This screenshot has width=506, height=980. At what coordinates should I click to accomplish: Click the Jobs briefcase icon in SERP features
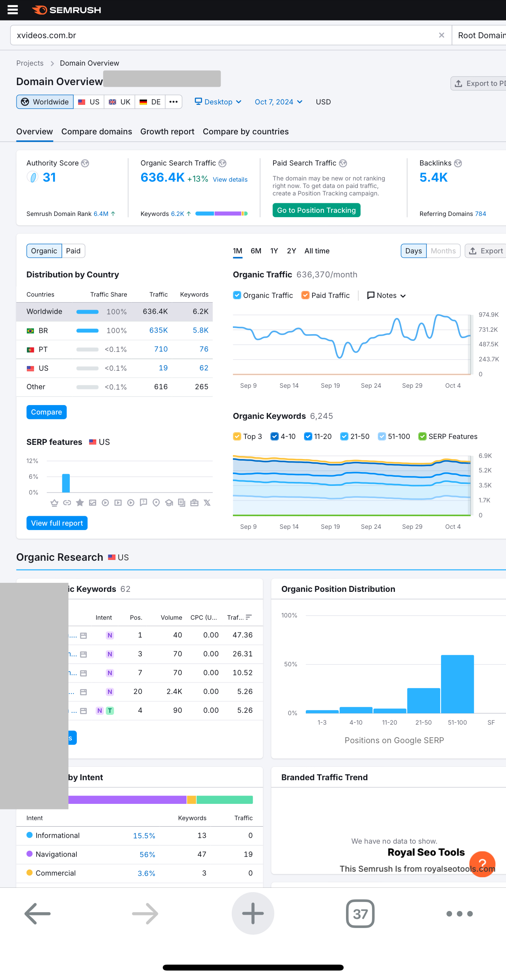[x=194, y=503]
